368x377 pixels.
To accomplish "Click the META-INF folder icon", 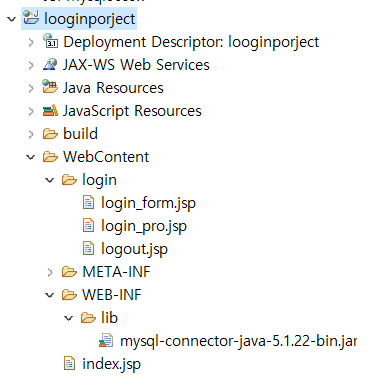I will pyautogui.click(x=69, y=272).
